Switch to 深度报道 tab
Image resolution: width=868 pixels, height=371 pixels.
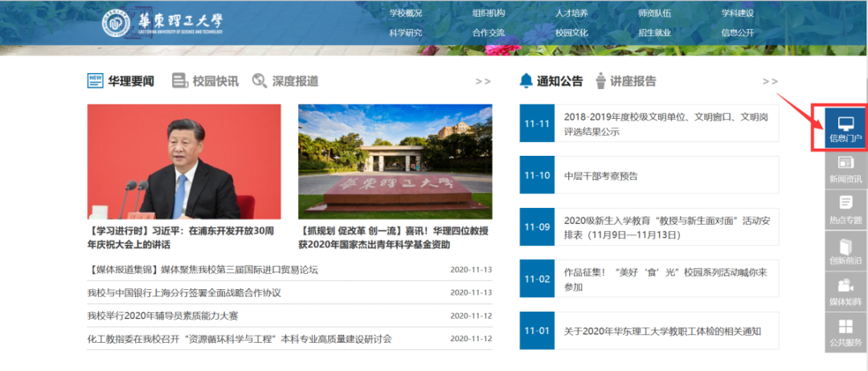295,81
